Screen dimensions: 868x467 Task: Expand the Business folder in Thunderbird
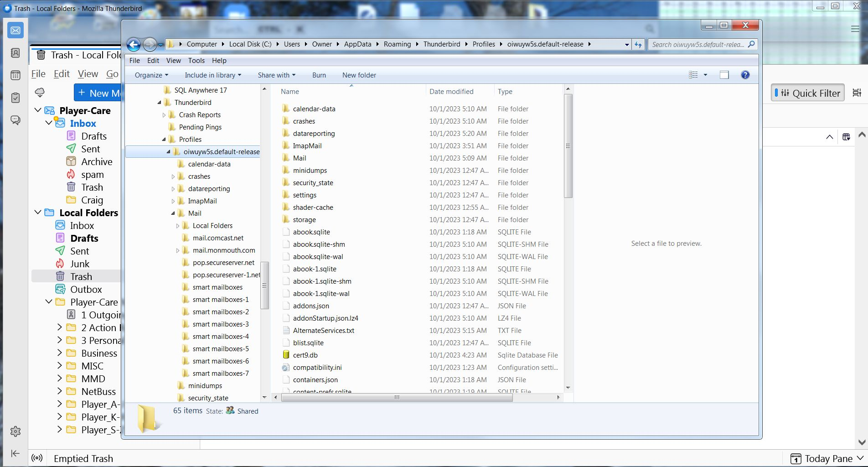[60, 353]
